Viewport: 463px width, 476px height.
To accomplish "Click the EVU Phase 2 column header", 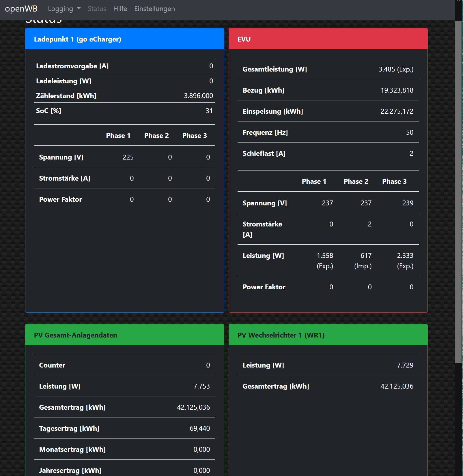I will [356, 181].
